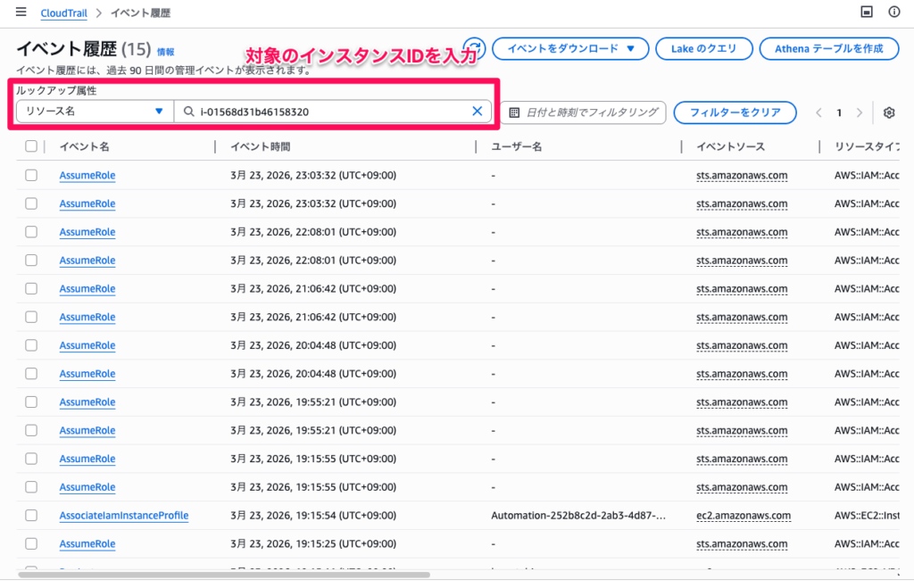Select all events with header checkbox

click(31, 146)
